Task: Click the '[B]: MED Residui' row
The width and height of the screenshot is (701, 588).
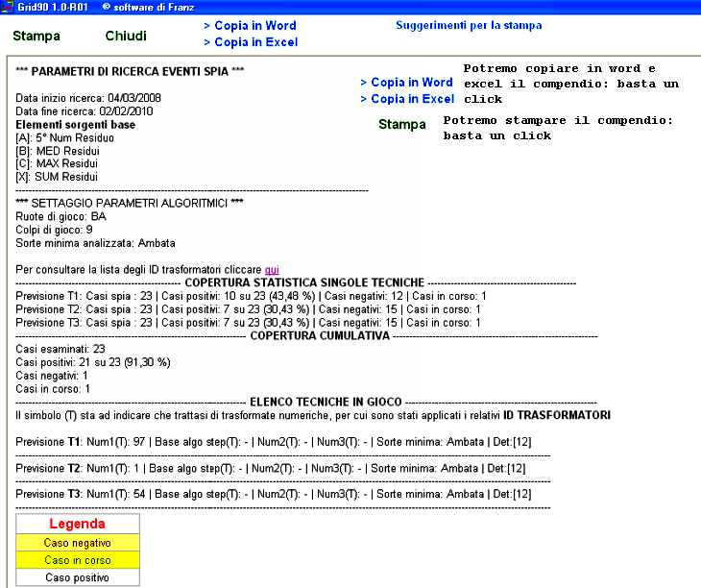Action: 58,151
